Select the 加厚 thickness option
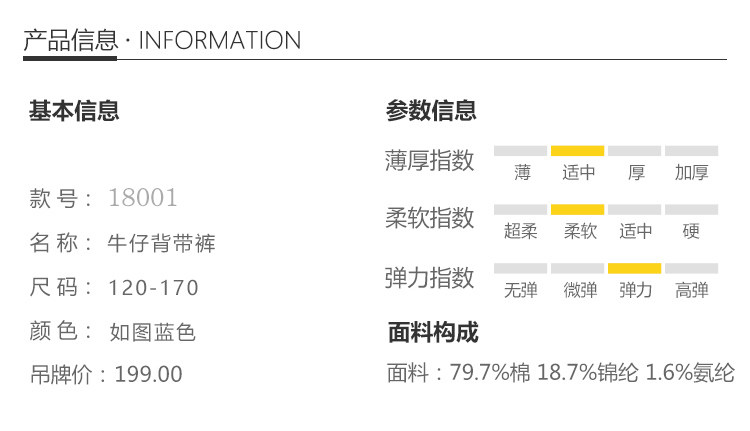 coord(691,171)
